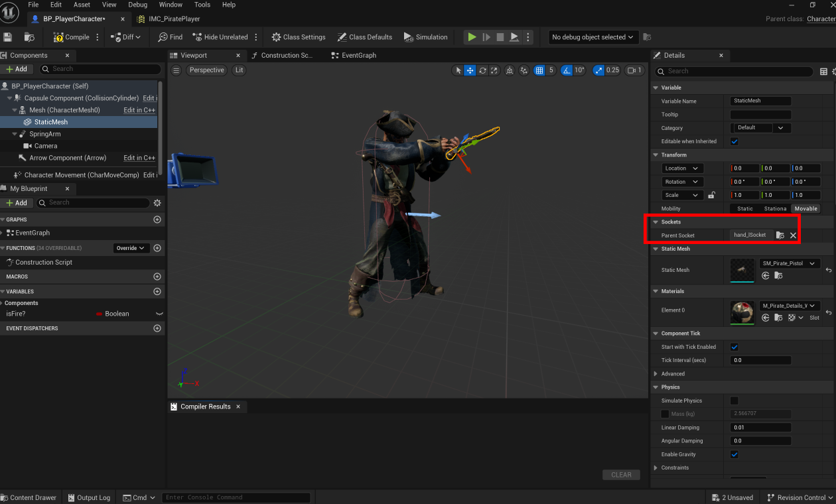This screenshot has height=504, width=836.
Task: Click the frame skip playback button
Action: [486, 37]
